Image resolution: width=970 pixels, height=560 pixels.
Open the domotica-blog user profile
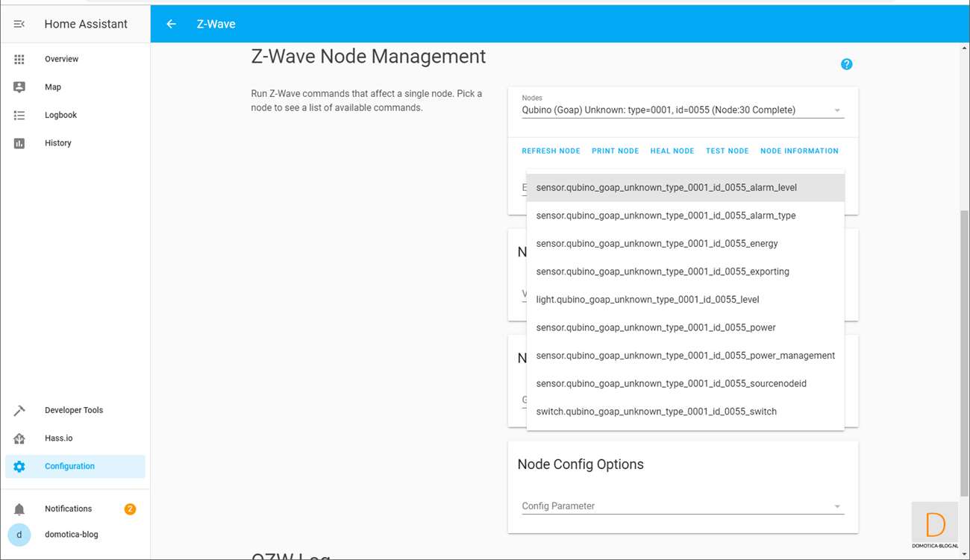(x=71, y=535)
